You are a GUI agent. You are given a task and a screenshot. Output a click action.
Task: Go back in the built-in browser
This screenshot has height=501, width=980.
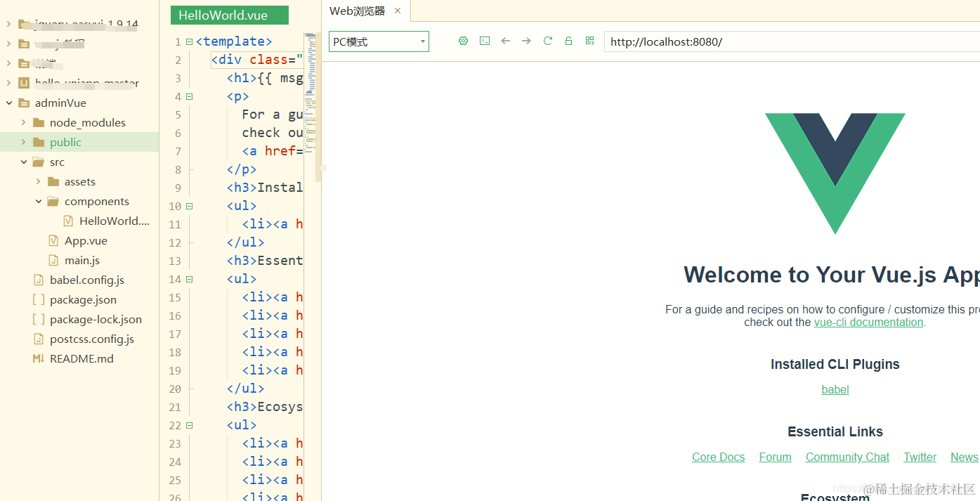point(506,41)
